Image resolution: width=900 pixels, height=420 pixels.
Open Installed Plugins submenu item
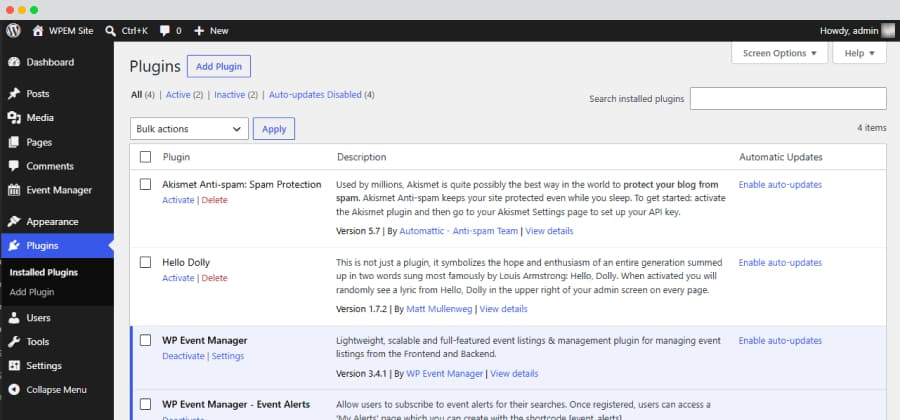tap(44, 273)
